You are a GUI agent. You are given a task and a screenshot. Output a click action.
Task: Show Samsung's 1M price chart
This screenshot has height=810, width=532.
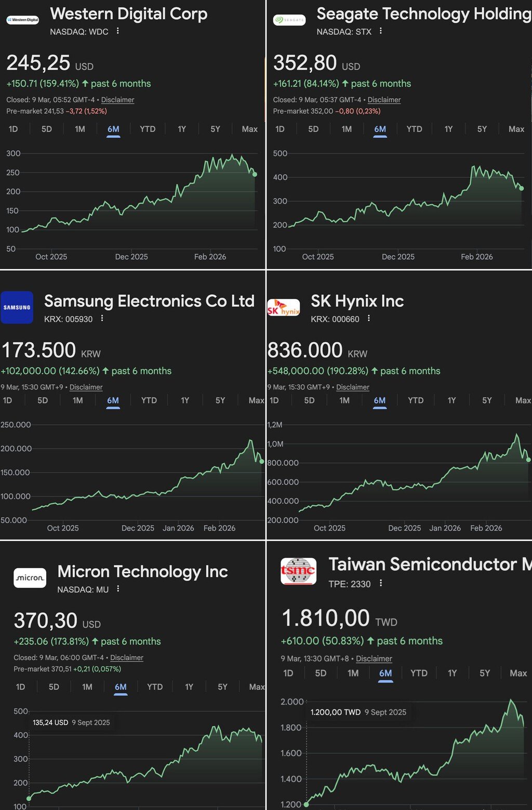click(x=78, y=400)
